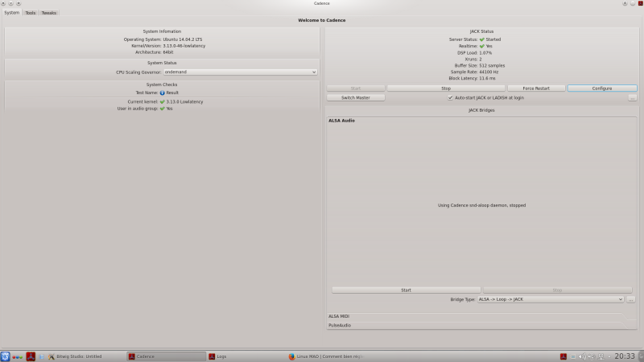Image resolution: width=644 pixels, height=362 pixels.
Task: Click the green check for Current kernel
Action: [x=163, y=102]
